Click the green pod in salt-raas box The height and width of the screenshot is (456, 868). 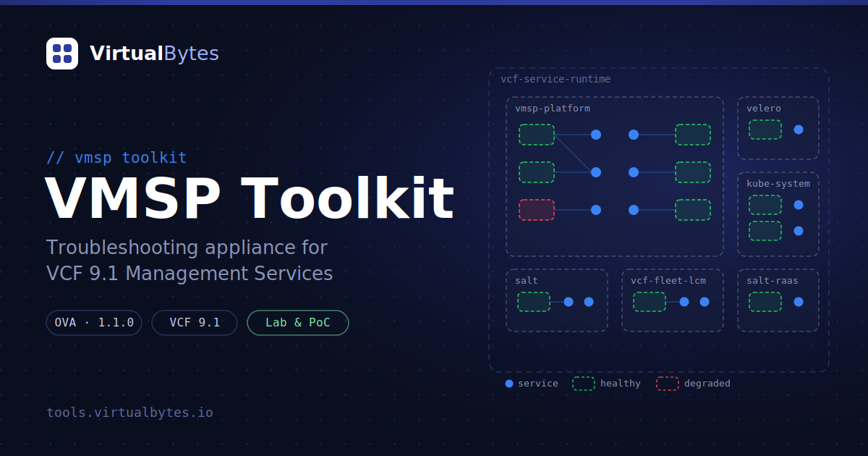pyautogui.click(x=765, y=302)
